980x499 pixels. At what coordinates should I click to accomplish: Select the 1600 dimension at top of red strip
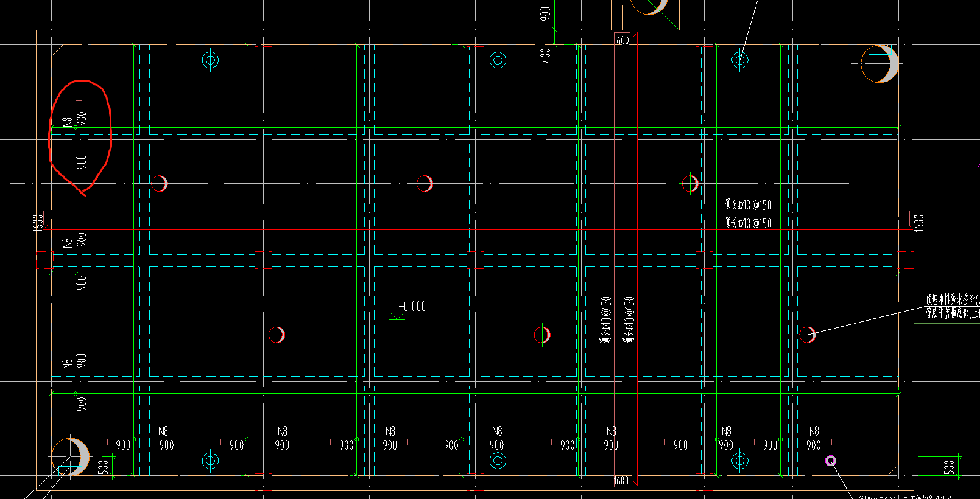pos(621,40)
